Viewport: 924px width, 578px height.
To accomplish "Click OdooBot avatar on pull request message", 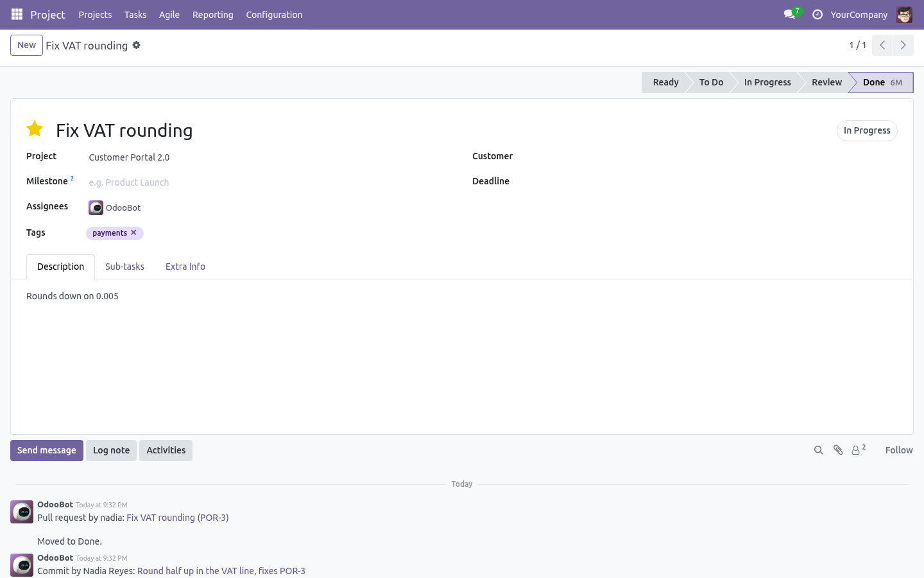I will [22, 512].
